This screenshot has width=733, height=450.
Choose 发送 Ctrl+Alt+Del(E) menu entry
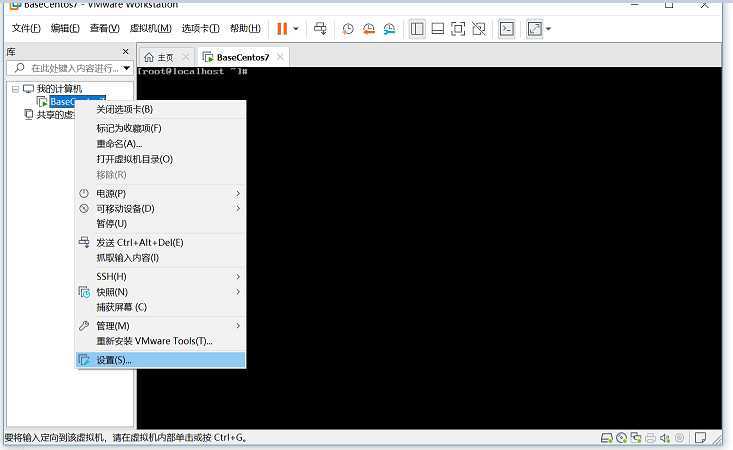click(x=160, y=242)
